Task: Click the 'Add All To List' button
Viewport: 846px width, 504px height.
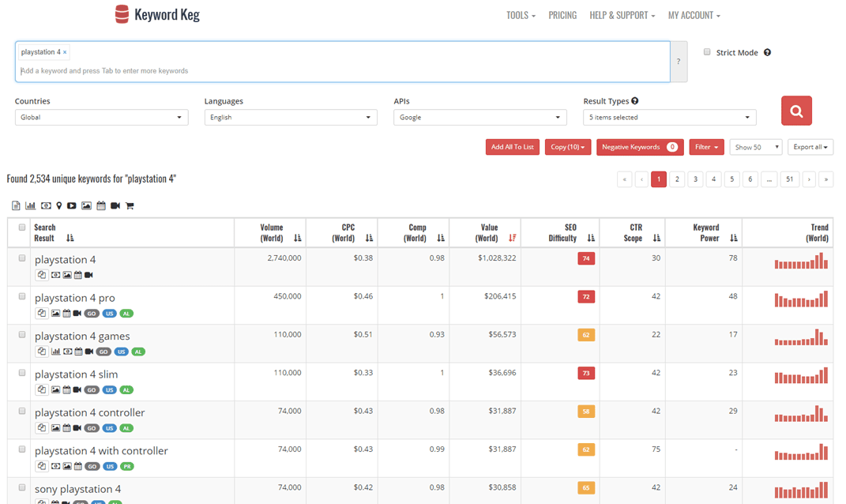Action: coord(512,147)
